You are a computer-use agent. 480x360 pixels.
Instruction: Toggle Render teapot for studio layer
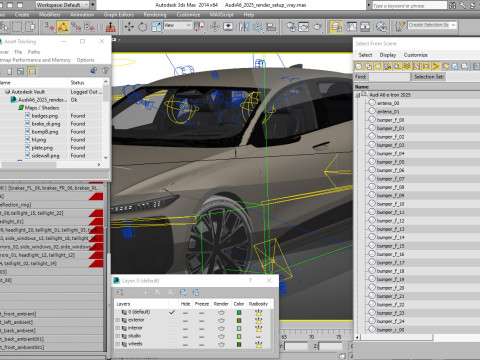click(221, 337)
